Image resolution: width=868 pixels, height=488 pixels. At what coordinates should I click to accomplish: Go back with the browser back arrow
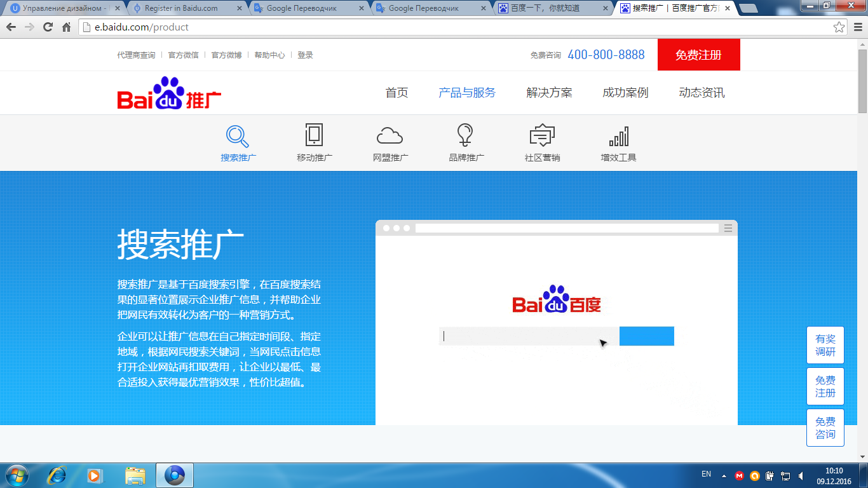point(11,27)
